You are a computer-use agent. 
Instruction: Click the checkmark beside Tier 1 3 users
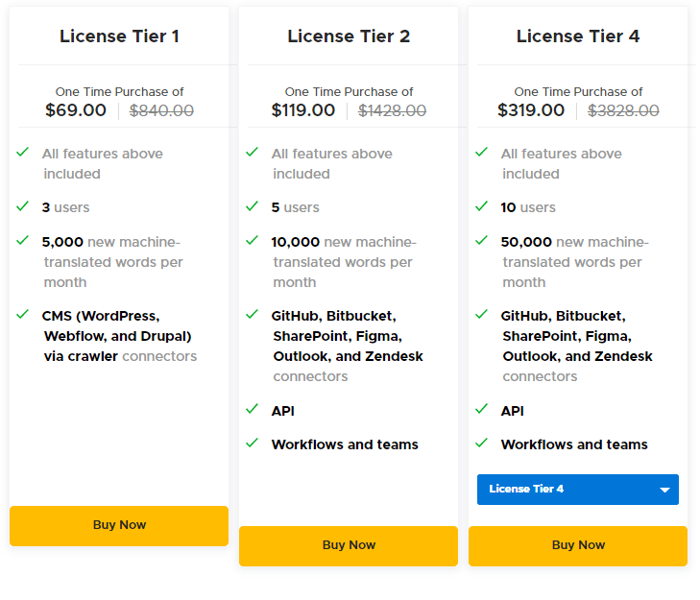(x=23, y=206)
